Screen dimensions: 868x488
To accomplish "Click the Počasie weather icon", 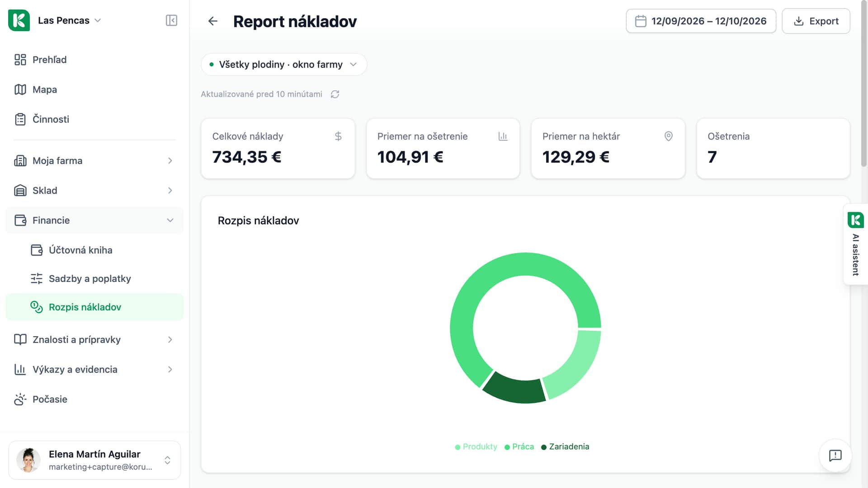I will click(20, 399).
